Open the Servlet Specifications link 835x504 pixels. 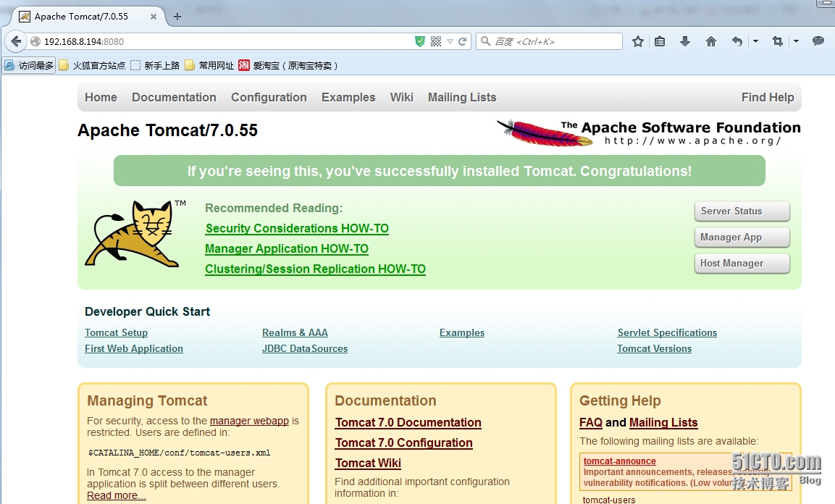tap(667, 332)
